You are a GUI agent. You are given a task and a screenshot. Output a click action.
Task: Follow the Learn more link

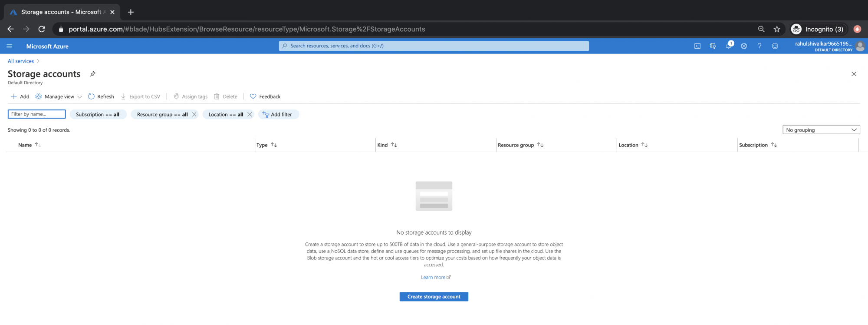[435, 277]
